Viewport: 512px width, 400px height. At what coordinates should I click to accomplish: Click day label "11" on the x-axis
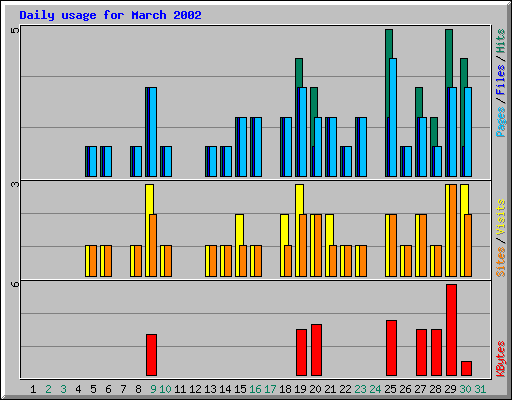(x=180, y=389)
